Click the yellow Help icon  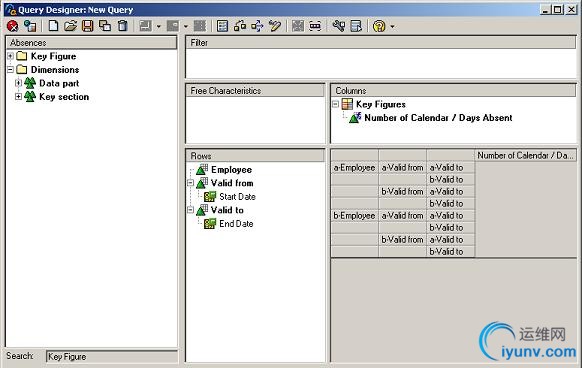(379, 26)
